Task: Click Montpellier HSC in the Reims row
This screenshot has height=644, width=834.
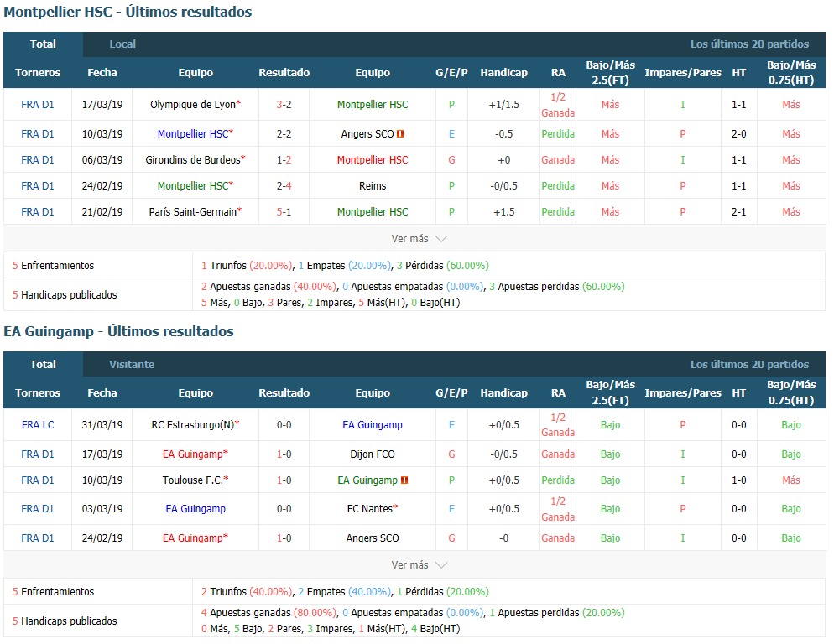Action: (193, 186)
